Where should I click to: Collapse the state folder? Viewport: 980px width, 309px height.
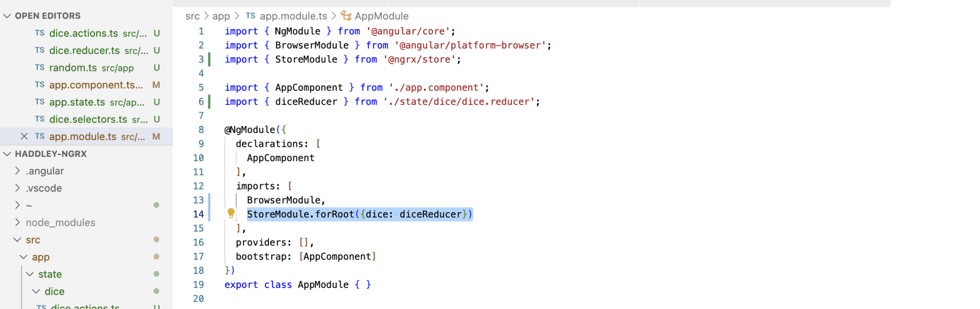click(30, 274)
